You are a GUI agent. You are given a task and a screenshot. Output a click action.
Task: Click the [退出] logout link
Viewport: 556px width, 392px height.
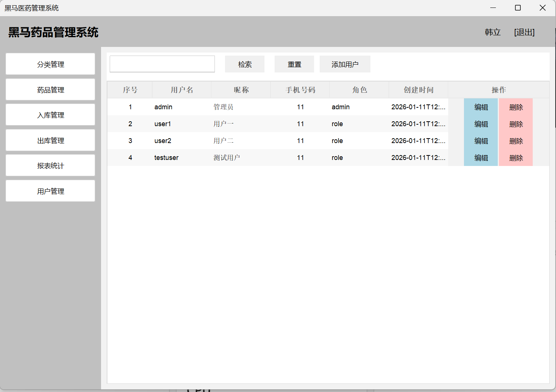524,32
